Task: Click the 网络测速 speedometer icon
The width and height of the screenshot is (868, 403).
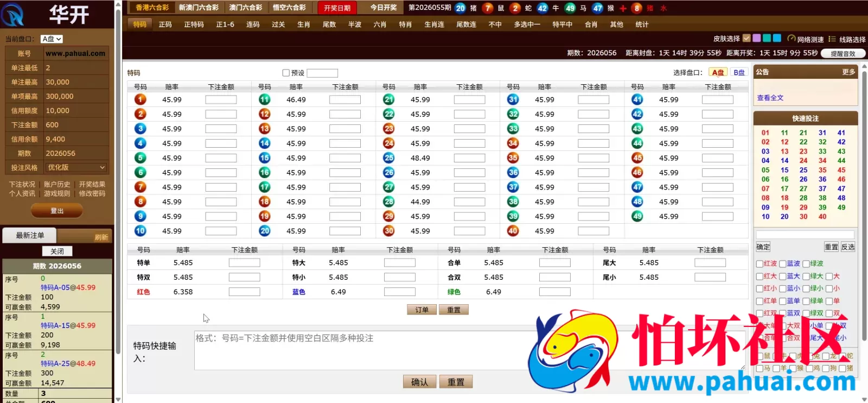Action: (792, 39)
